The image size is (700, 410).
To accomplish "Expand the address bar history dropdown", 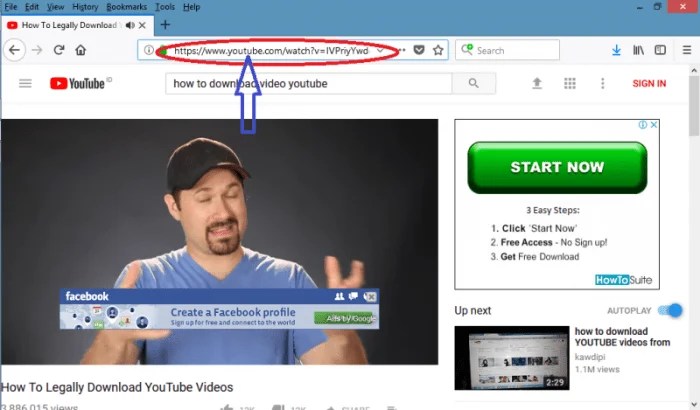I will click(380, 50).
